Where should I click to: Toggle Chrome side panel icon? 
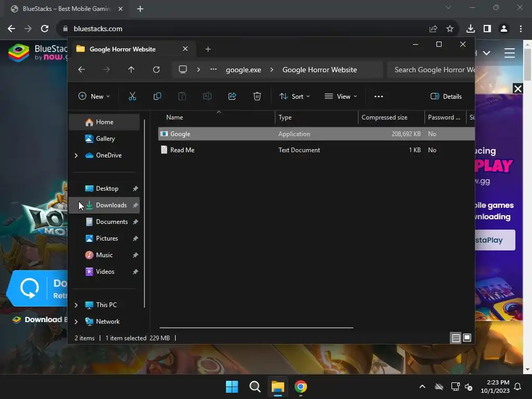(x=487, y=29)
